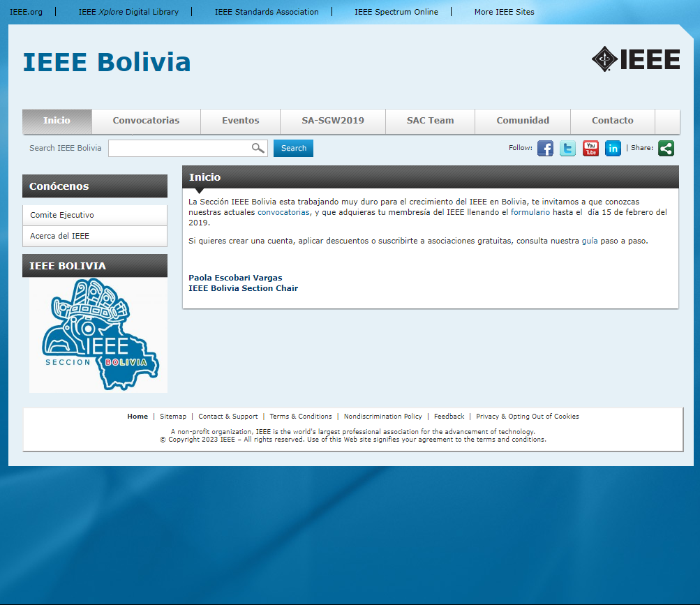700x605 pixels.
Task: Select the Contacto tab
Action: coord(612,121)
